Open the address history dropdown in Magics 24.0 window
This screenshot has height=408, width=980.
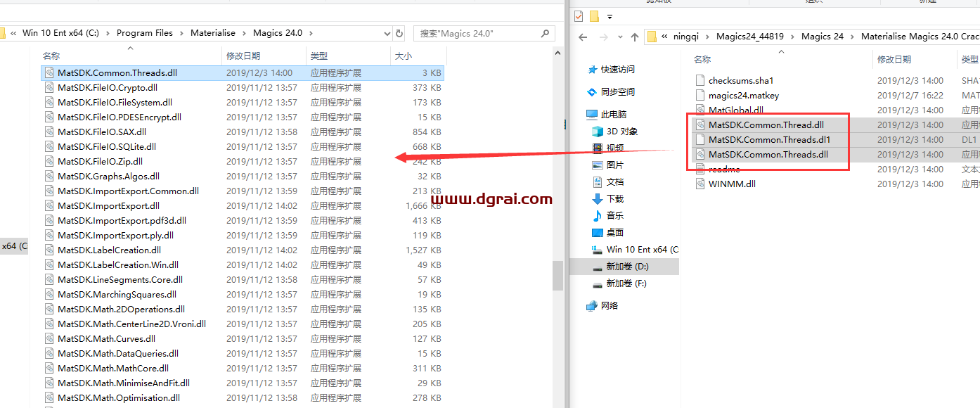pyautogui.click(x=387, y=33)
